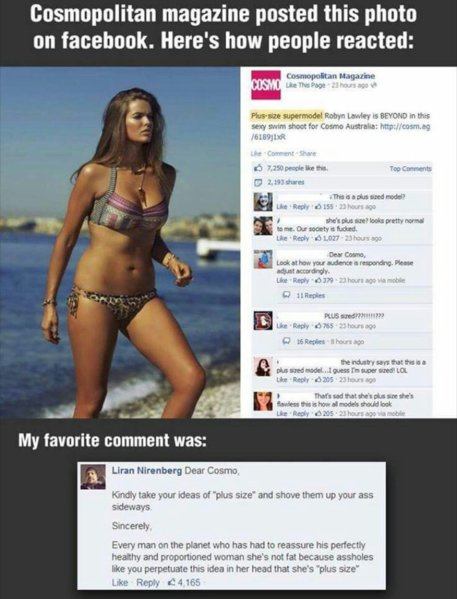Screen dimensions: 457x599
Task: Like the 'I guess I'm super sized' comment
Action: pos(282,380)
